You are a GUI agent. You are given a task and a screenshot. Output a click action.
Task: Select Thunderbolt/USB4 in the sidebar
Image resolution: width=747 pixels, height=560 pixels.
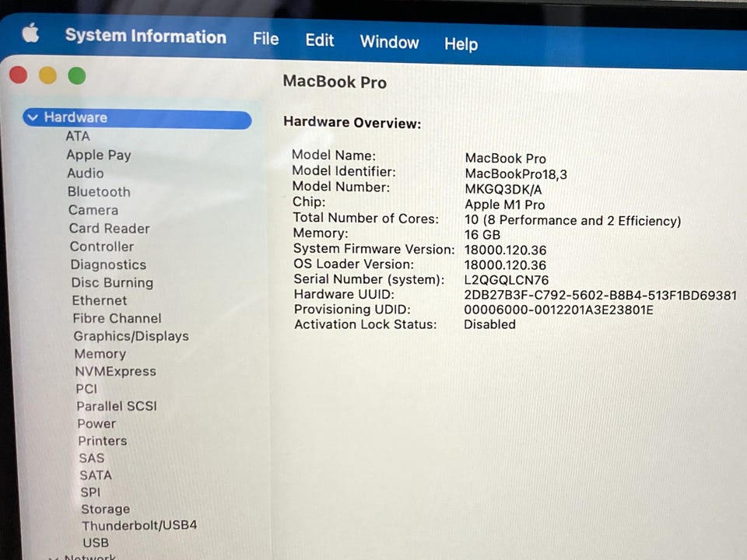coord(139,526)
